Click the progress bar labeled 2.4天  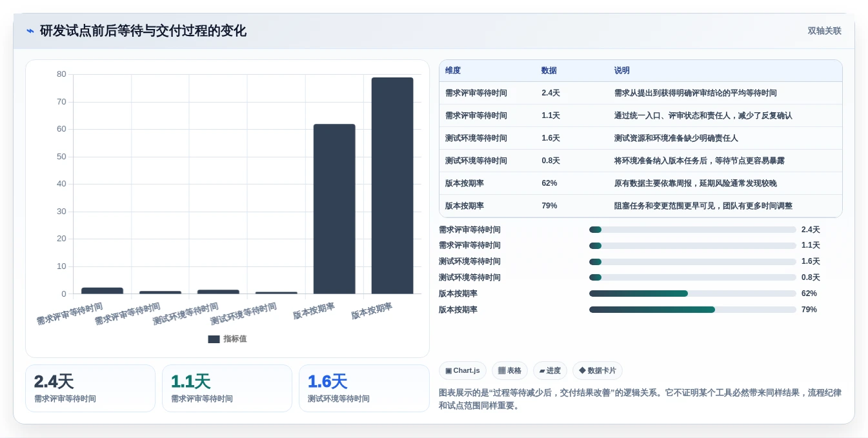click(692, 230)
